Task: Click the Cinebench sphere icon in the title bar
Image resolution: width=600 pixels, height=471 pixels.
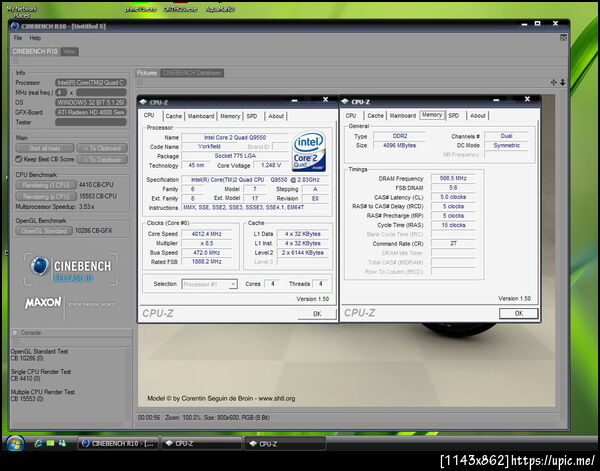Action: [15, 26]
